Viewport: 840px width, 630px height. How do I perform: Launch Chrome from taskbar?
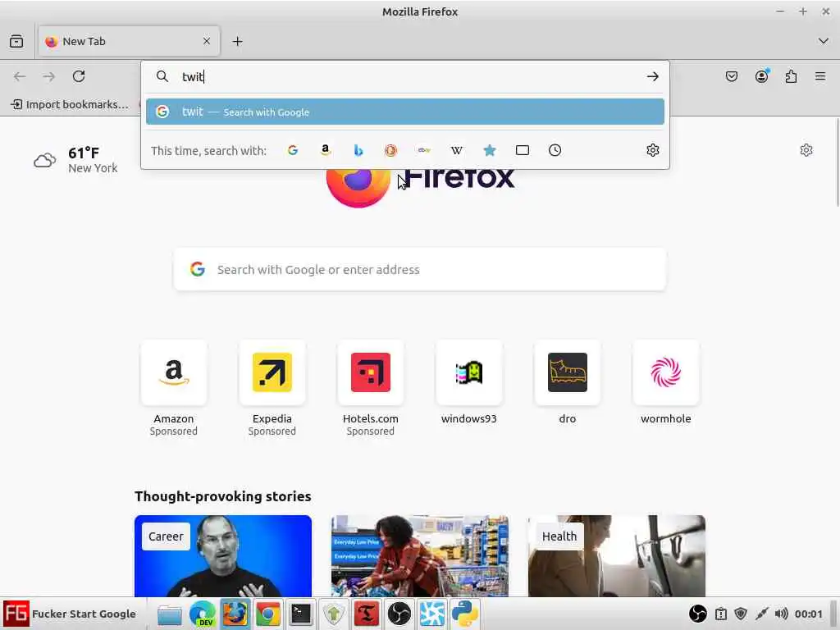pyautogui.click(x=268, y=614)
